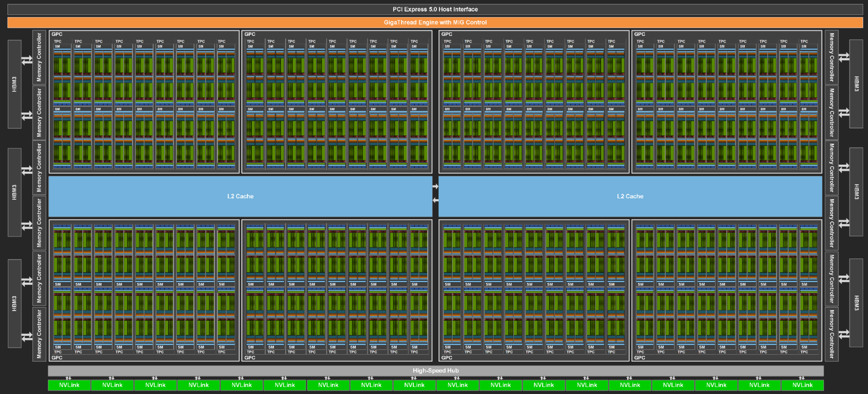The width and height of the screenshot is (868, 394).
Task: Select the topmost Memory Controller on the left side
Action: pos(39,57)
